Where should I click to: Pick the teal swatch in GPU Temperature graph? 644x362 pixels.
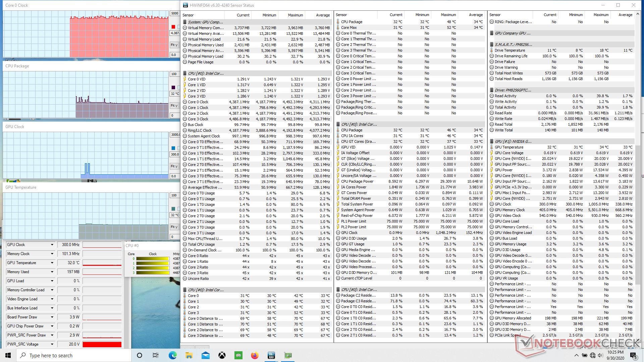[173, 209]
